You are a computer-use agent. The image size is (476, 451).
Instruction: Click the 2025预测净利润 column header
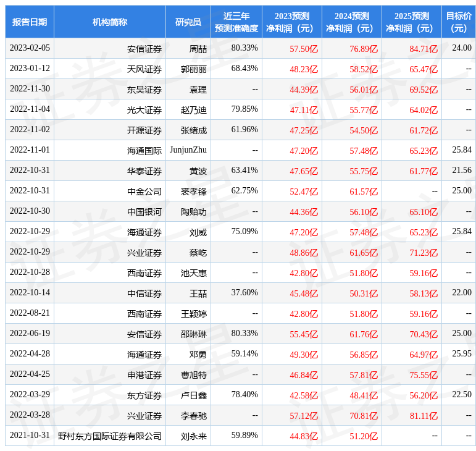[412, 22]
